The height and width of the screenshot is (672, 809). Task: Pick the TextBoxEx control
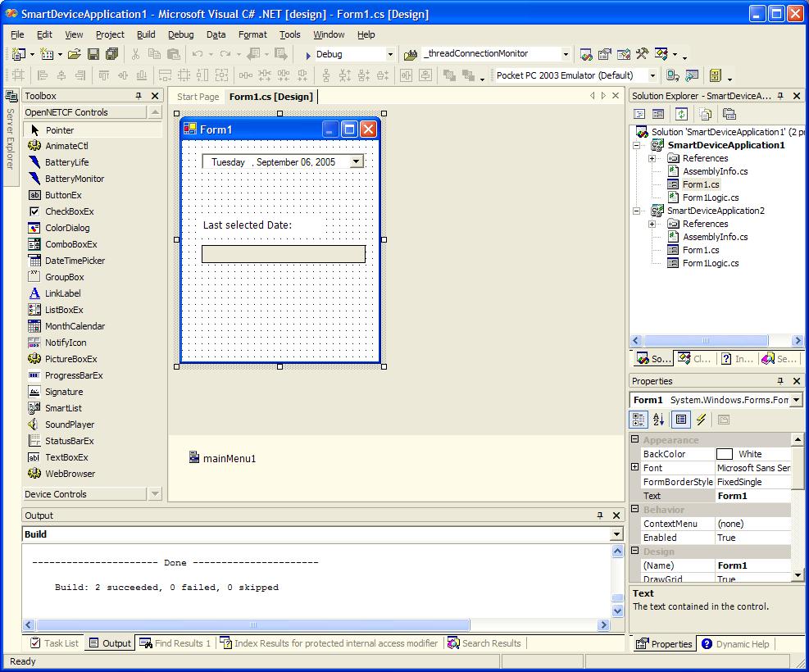pyautogui.click(x=66, y=457)
